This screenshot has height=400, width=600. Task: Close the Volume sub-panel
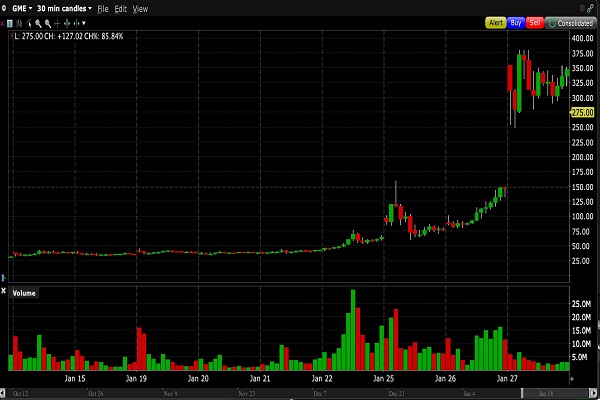(x=3, y=291)
